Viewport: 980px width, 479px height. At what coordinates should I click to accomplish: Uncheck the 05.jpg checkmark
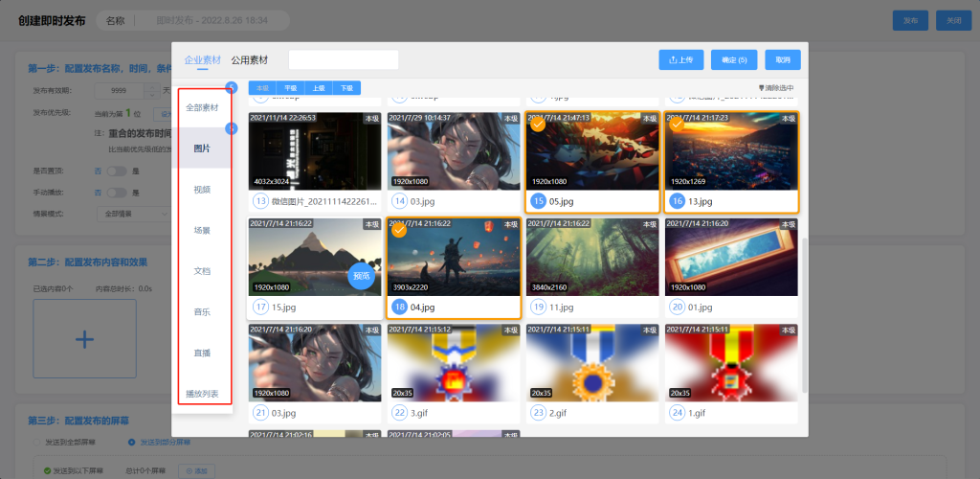coord(538,125)
